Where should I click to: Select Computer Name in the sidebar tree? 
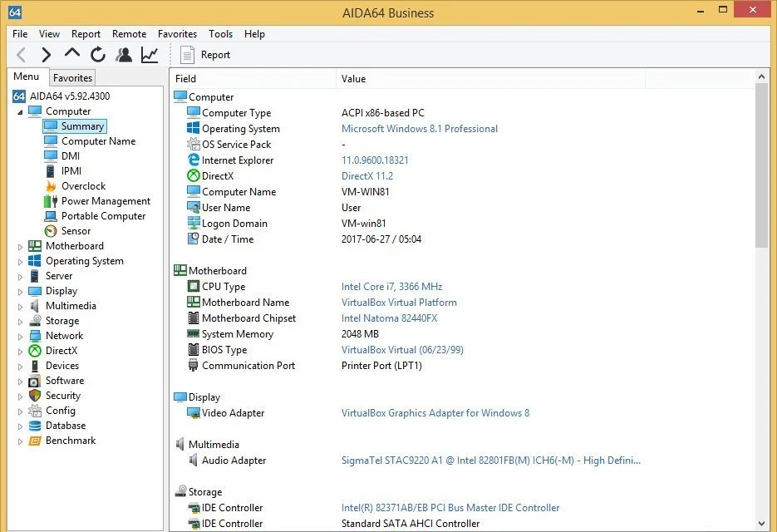click(x=98, y=140)
